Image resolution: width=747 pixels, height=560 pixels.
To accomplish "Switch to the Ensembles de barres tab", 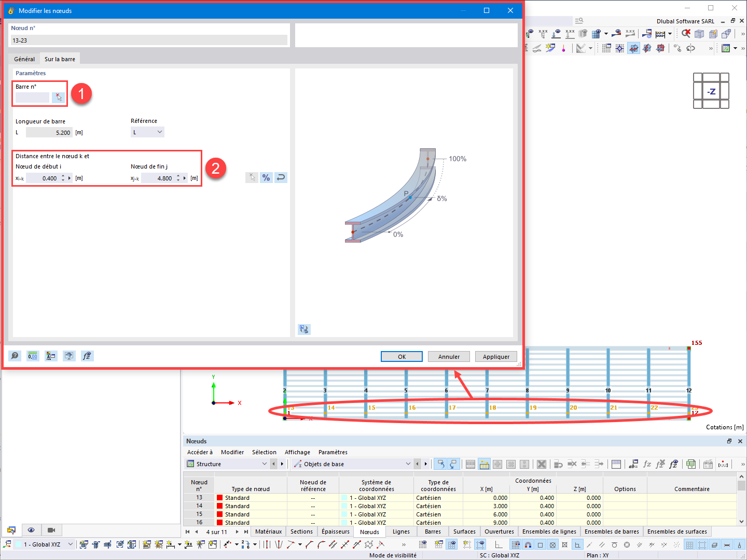I will [612, 531].
